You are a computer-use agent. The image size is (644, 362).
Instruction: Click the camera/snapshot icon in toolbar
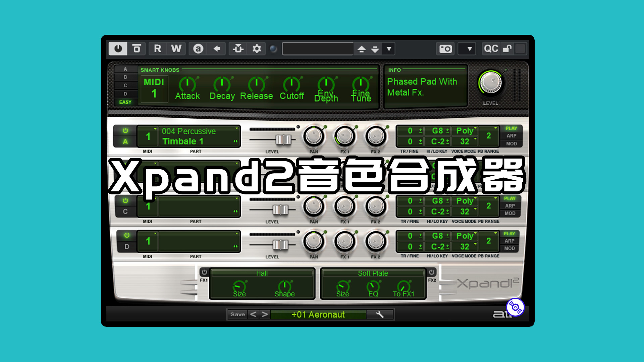coord(445,48)
